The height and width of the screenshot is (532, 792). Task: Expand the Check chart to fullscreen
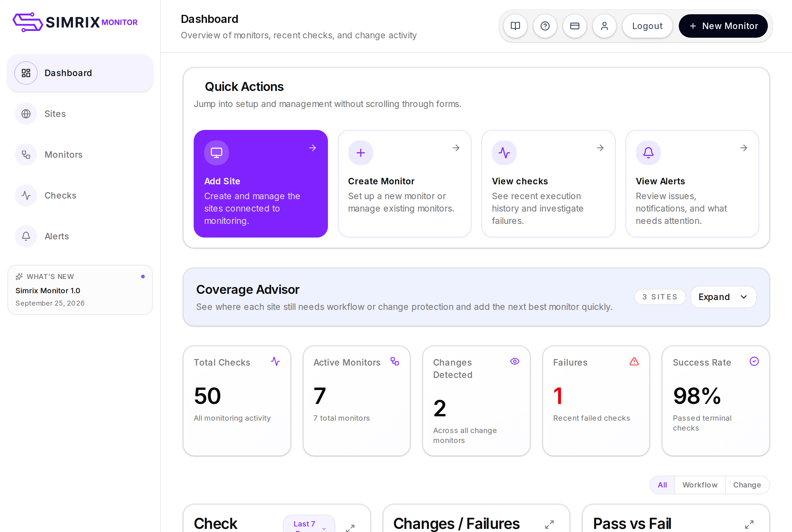tap(350, 528)
